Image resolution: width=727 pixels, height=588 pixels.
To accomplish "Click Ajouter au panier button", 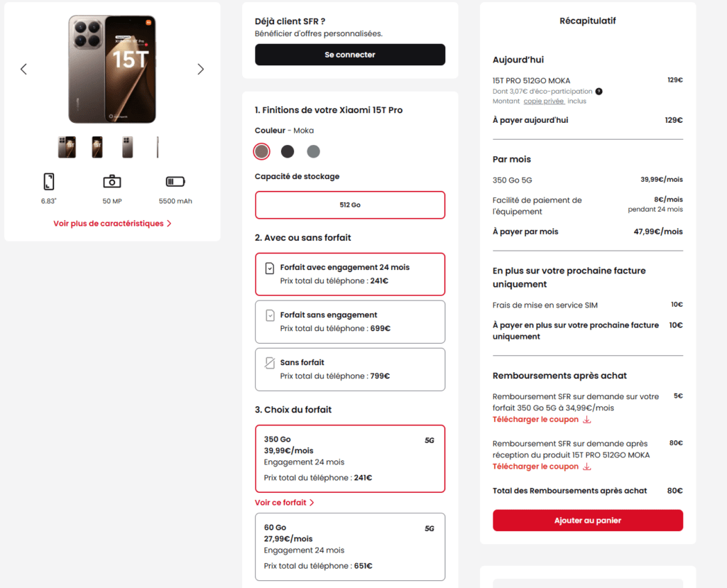I will 588,521.
